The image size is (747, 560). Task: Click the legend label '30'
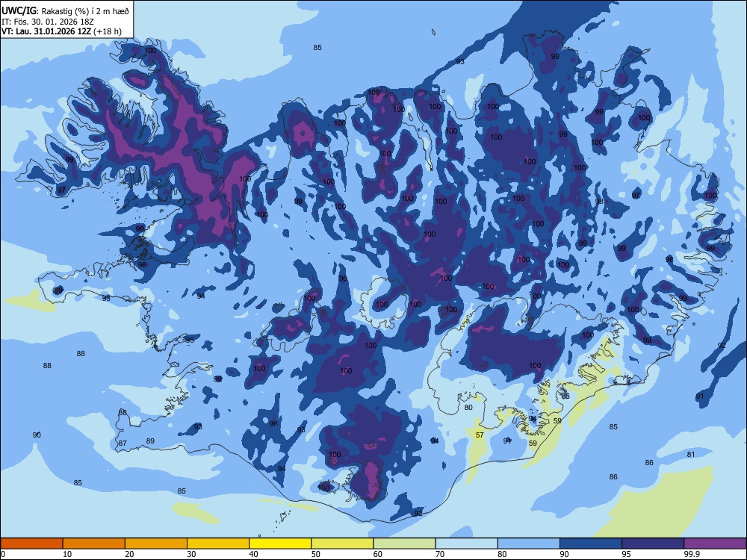[x=191, y=554]
